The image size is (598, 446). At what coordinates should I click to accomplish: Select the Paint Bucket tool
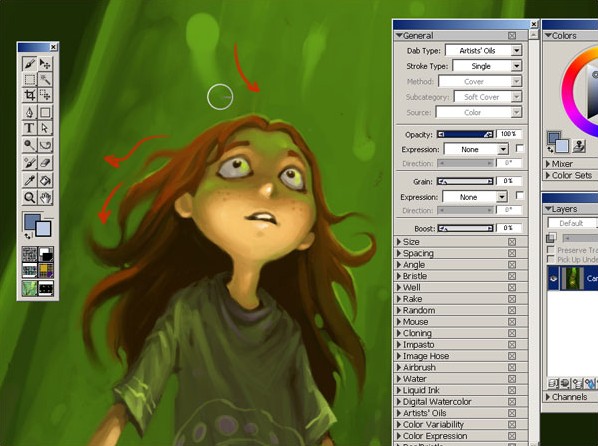point(45,180)
